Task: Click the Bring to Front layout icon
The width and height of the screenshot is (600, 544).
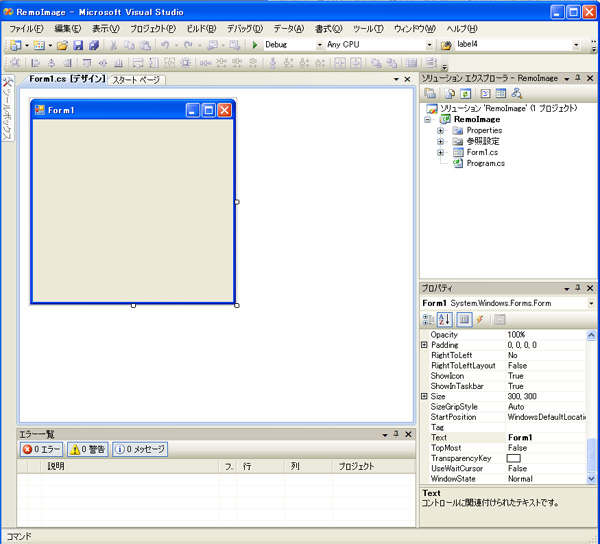Action: pos(376,63)
